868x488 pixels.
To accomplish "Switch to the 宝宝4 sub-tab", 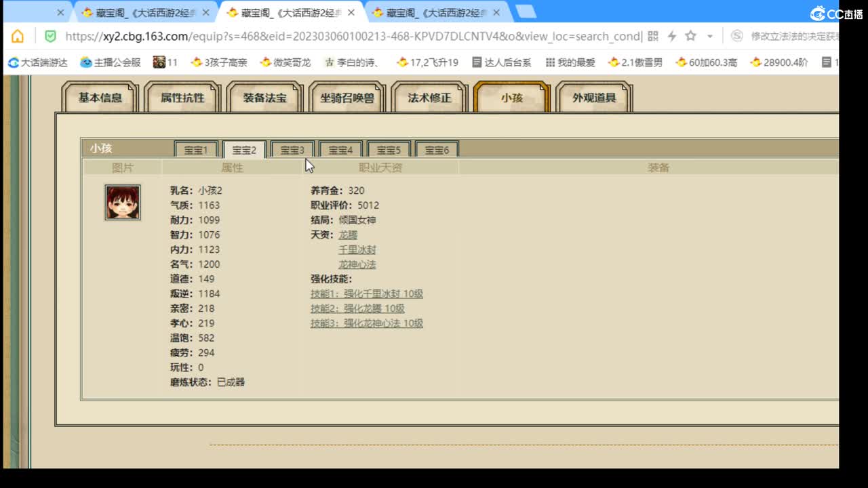I will tap(340, 150).
